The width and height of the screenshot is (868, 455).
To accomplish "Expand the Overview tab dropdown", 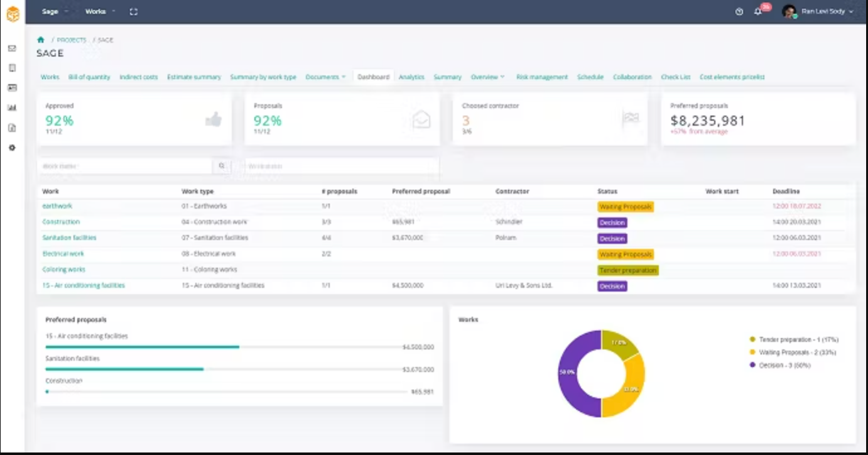I will pos(487,77).
